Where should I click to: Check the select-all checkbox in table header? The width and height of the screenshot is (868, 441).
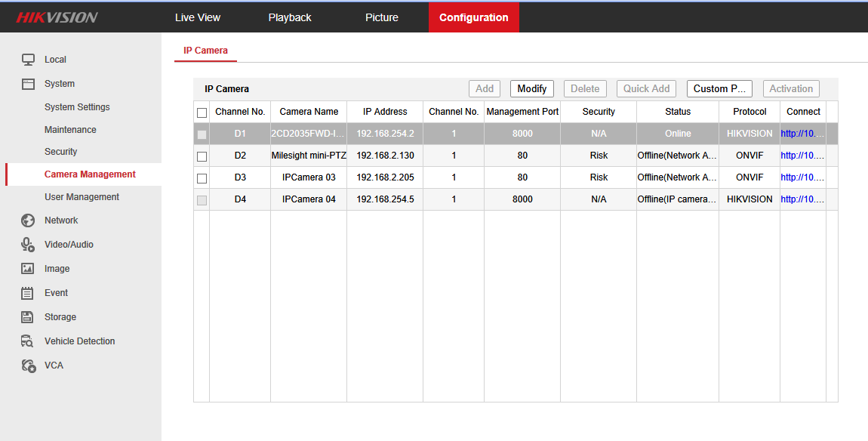point(202,112)
